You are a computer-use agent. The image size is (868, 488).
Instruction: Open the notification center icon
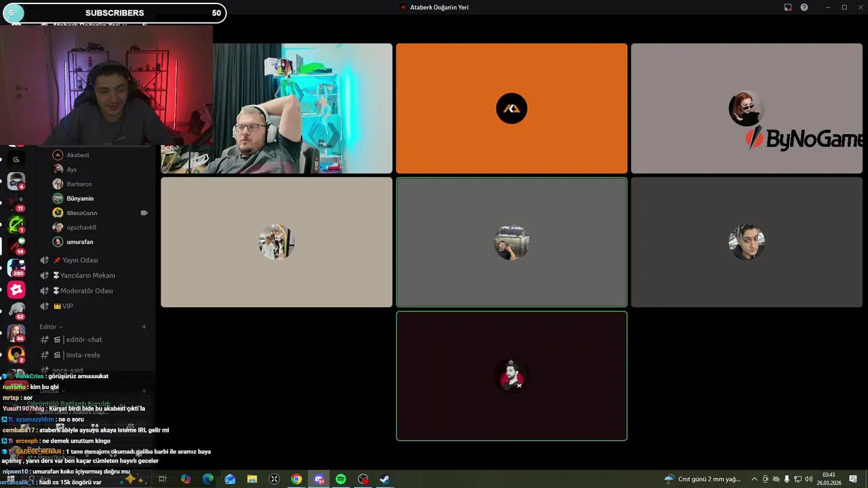853,479
